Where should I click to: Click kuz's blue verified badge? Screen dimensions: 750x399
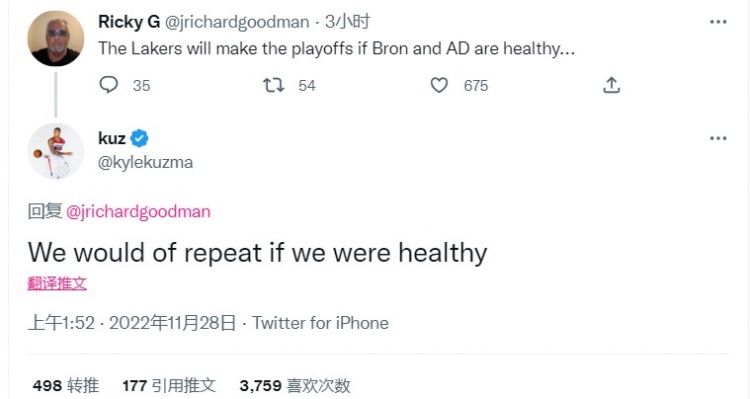[140, 138]
